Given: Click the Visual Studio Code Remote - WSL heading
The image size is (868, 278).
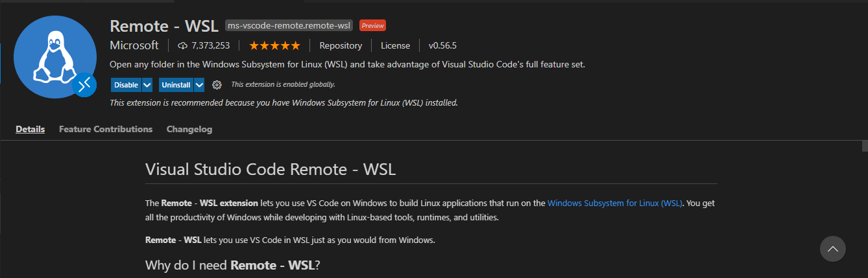Looking at the screenshot, I should [271, 170].
